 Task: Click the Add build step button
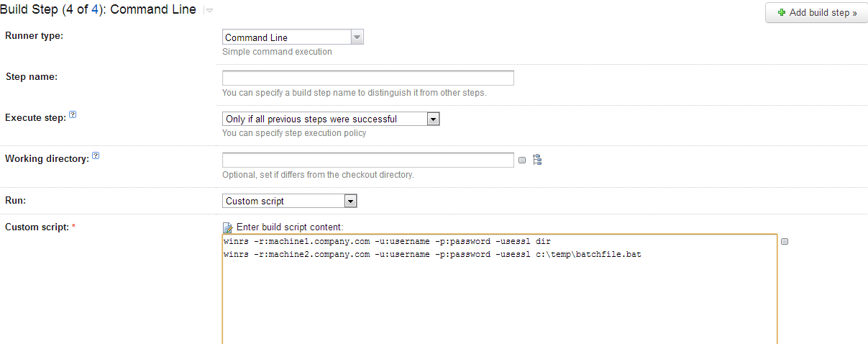click(816, 12)
